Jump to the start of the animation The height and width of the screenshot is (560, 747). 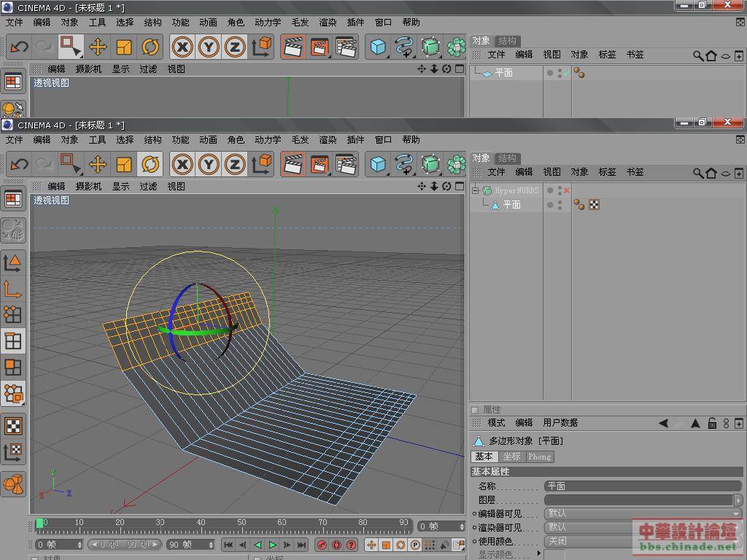(x=228, y=545)
